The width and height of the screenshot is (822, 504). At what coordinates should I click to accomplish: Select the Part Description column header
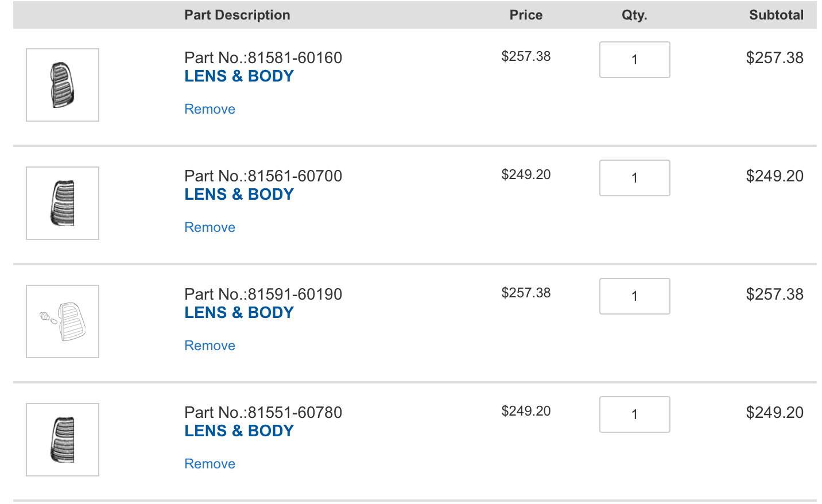click(x=237, y=15)
